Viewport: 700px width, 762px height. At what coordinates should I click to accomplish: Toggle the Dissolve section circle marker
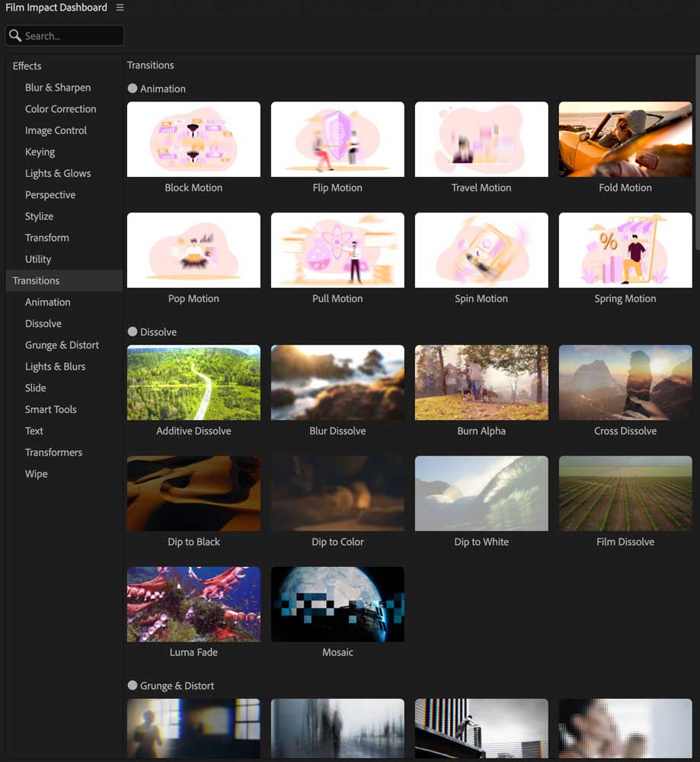pos(133,331)
